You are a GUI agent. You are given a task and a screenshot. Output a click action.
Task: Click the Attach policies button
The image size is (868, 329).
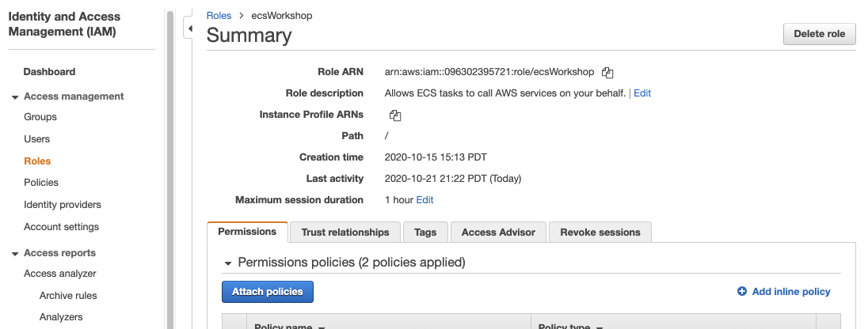[268, 292]
